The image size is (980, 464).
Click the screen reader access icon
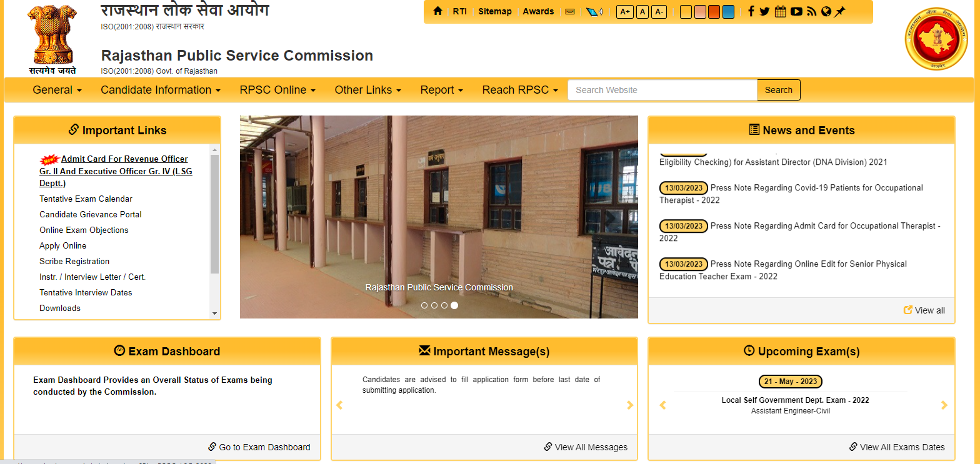pyautogui.click(x=594, y=12)
